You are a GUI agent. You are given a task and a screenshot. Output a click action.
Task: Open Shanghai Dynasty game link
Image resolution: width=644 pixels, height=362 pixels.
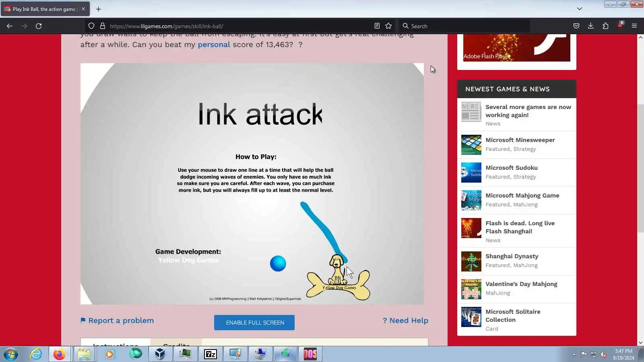point(512,256)
